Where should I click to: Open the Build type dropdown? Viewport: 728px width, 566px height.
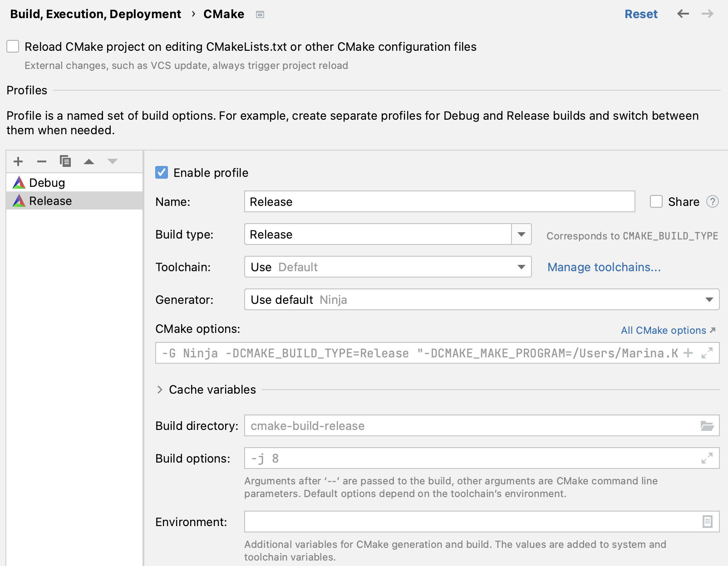point(521,234)
